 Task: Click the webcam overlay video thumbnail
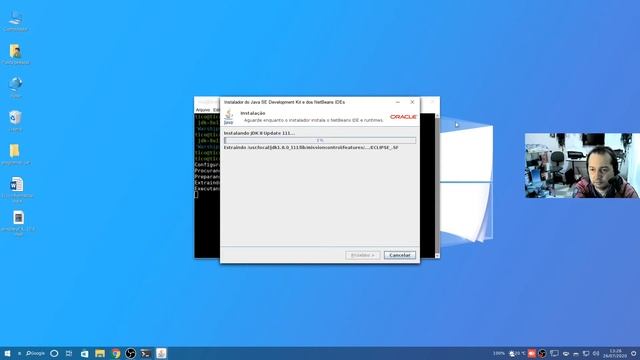click(x=582, y=166)
